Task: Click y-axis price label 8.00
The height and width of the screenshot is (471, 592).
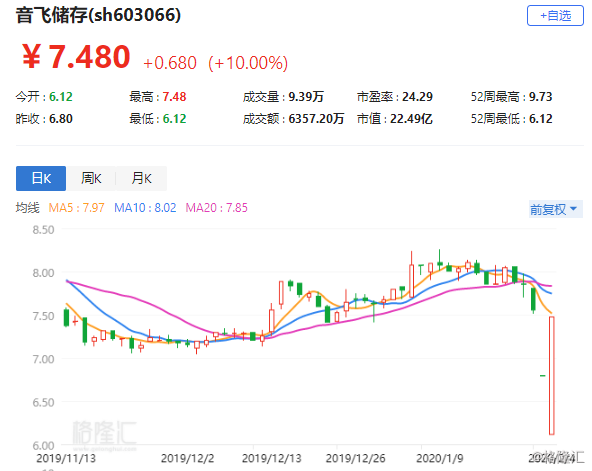Action: pos(43,273)
